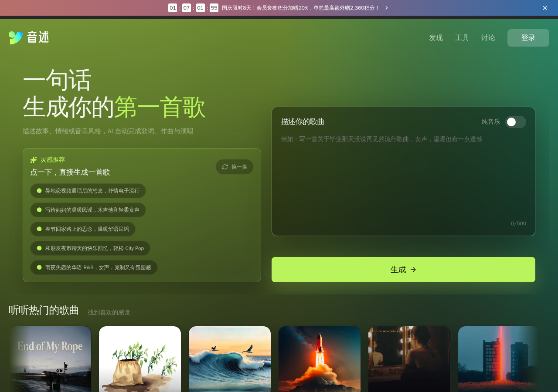Viewport: 558px width, 392px height.
Task: Refresh suggestions with 换一换
Action: click(235, 167)
